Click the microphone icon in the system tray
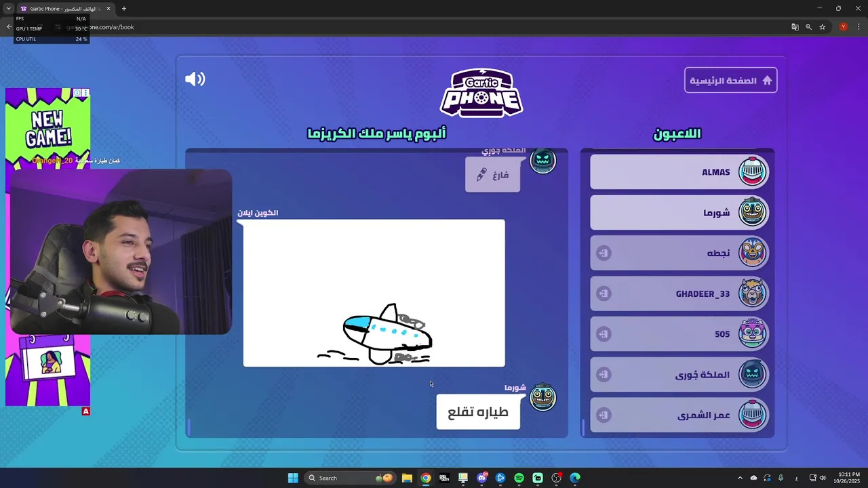The height and width of the screenshot is (488, 868). (781, 478)
